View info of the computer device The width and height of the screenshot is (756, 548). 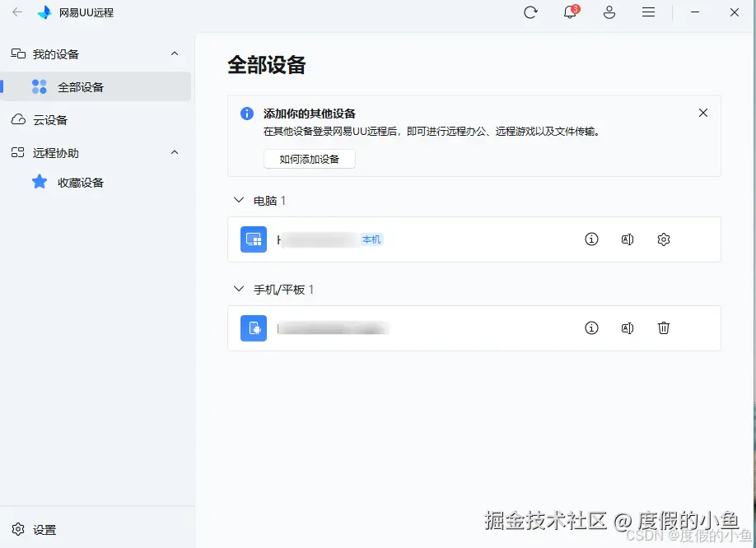pos(591,239)
